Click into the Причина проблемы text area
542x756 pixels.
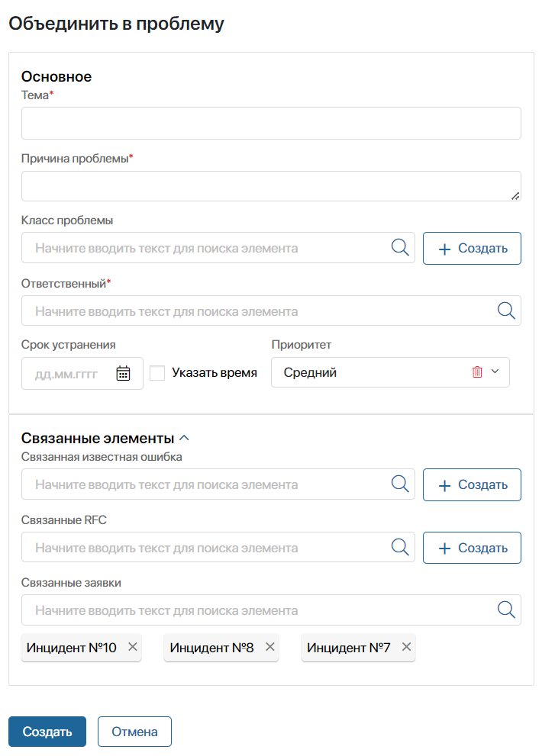[x=271, y=186]
